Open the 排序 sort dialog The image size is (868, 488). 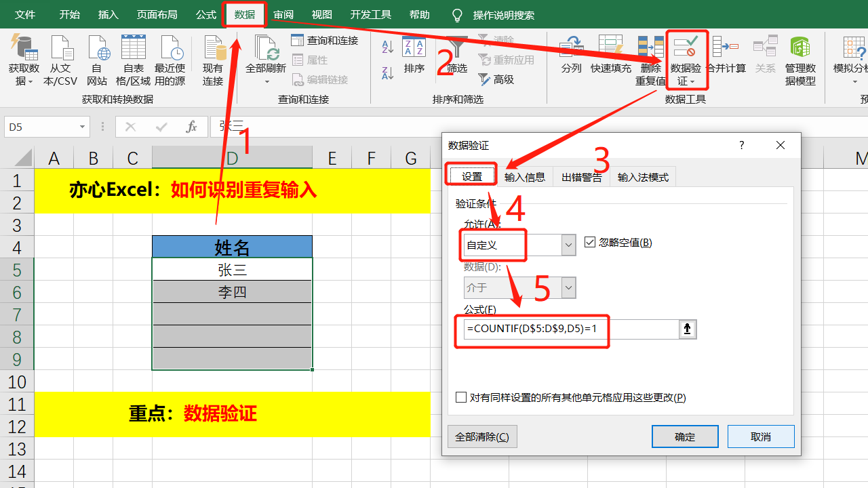(414, 55)
